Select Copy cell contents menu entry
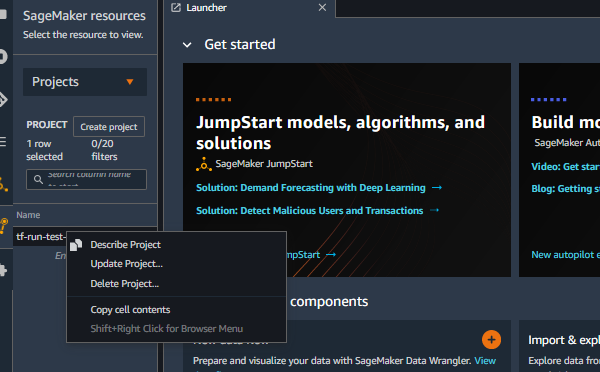This screenshot has width=600, height=372. point(130,310)
